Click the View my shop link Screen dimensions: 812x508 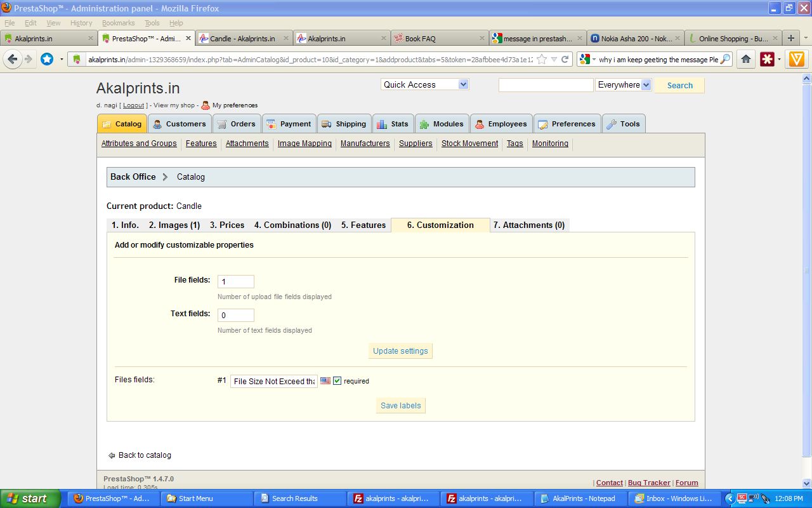point(174,105)
